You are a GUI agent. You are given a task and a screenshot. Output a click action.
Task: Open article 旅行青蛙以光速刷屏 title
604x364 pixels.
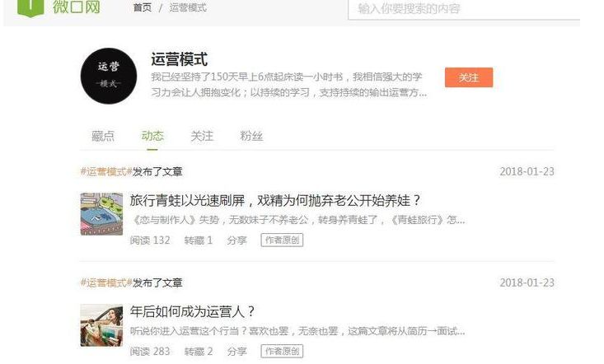coord(275,200)
